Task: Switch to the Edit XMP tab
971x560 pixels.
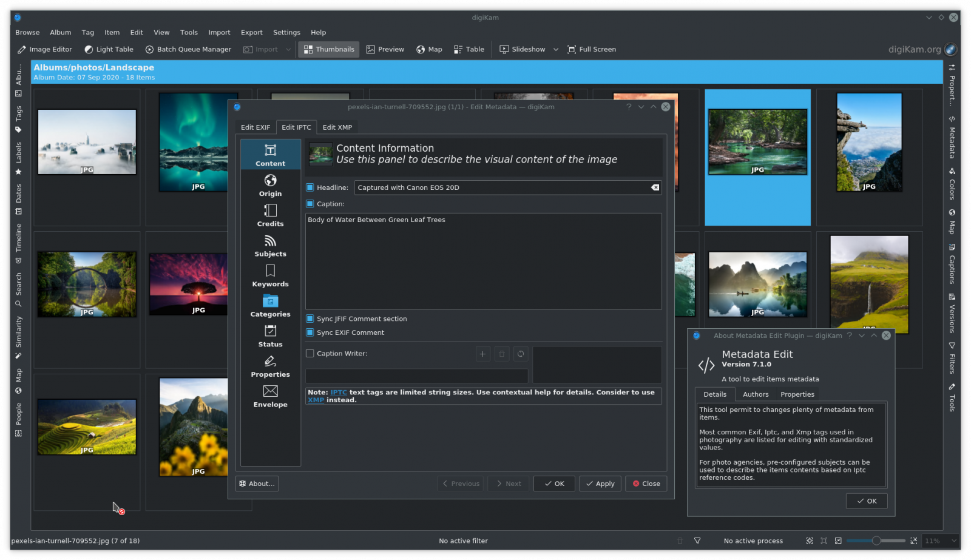Action: coord(337,127)
